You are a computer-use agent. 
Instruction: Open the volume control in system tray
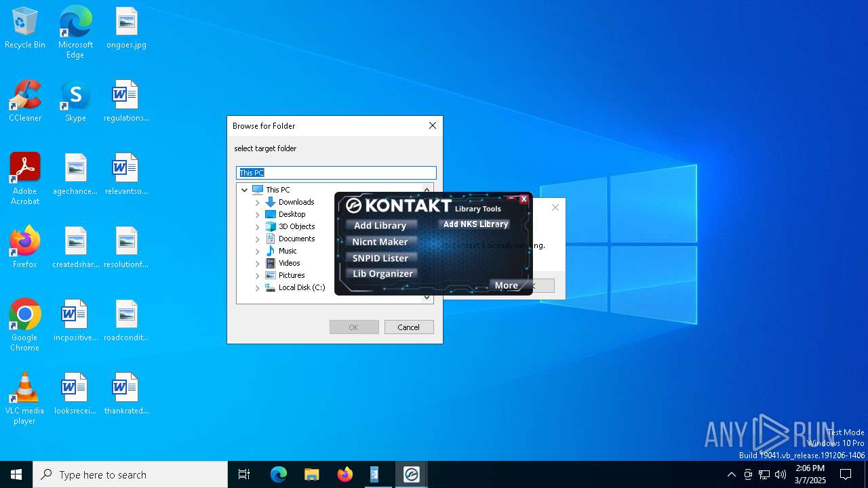(x=781, y=474)
